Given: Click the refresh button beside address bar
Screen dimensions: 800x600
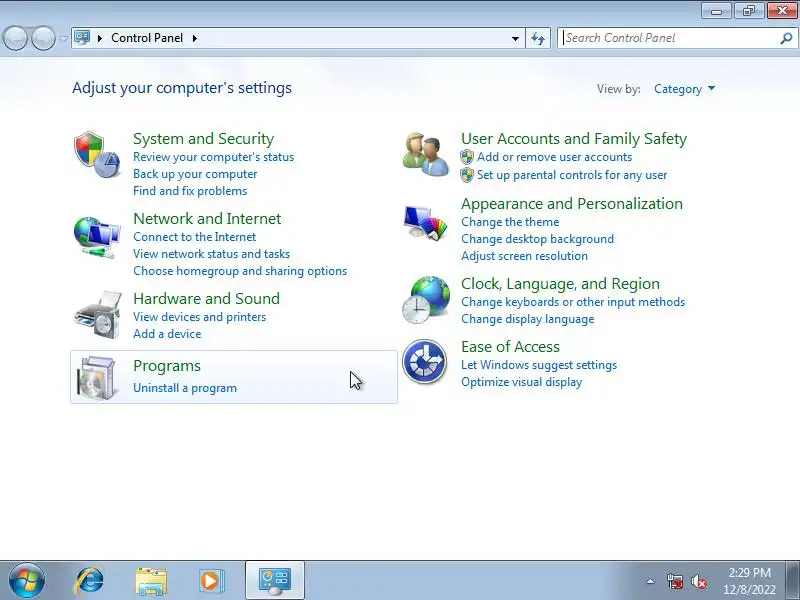Looking at the screenshot, I should (x=538, y=38).
